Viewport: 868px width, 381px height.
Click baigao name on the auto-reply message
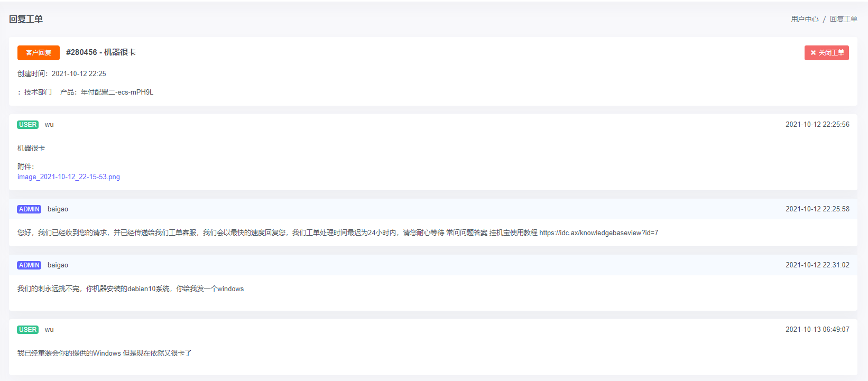(58, 209)
